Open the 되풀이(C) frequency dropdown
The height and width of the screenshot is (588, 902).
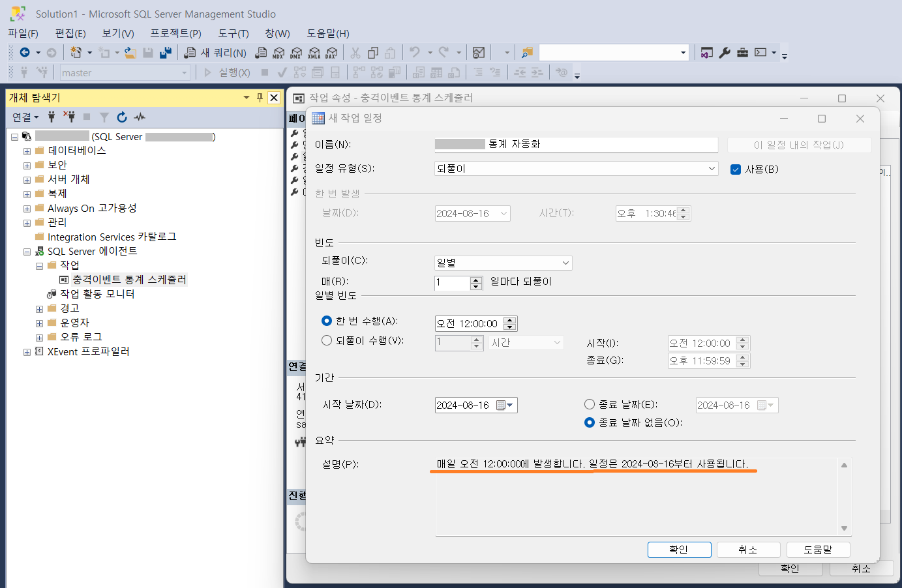coord(504,263)
